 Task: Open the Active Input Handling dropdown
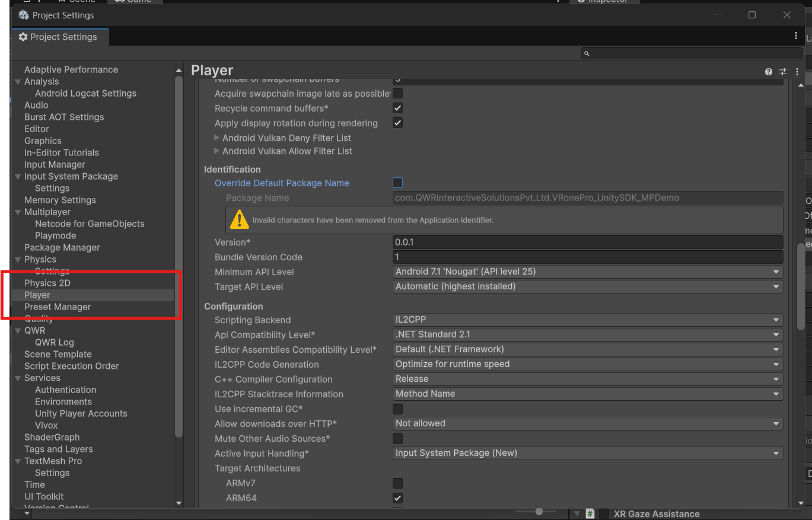coord(588,453)
